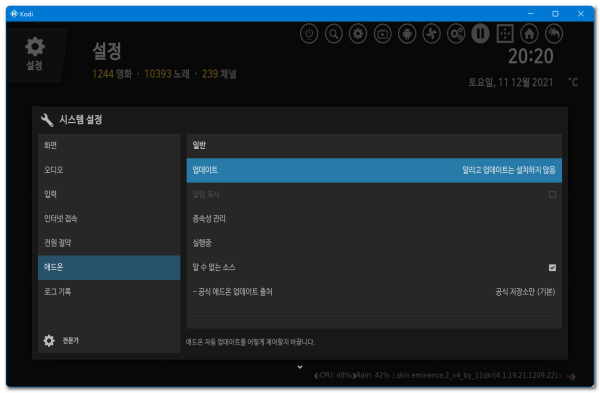Change the 공식 저장소만 (기본) value
Screen dimensions: 600x393
[x=525, y=292]
